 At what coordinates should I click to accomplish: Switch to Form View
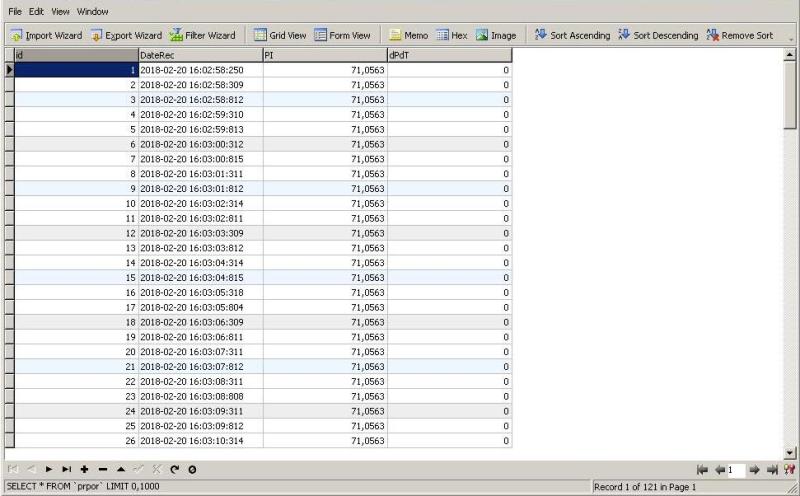pos(342,35)
